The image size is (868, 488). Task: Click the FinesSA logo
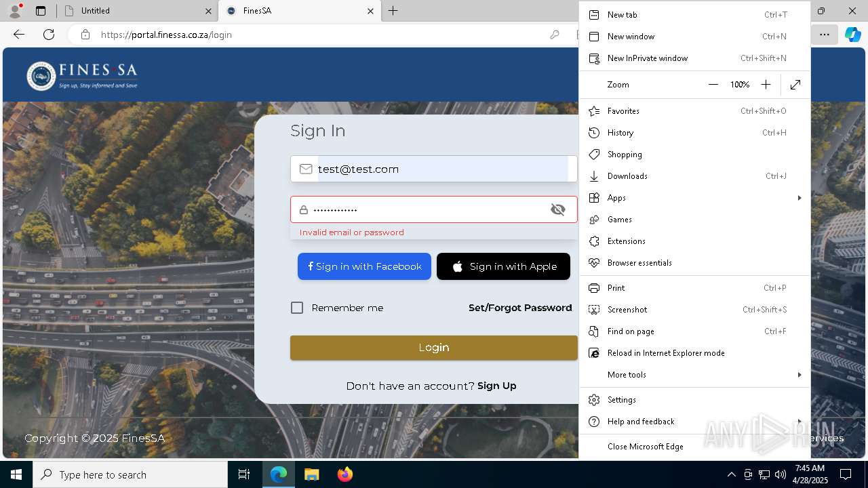[82, 76]
